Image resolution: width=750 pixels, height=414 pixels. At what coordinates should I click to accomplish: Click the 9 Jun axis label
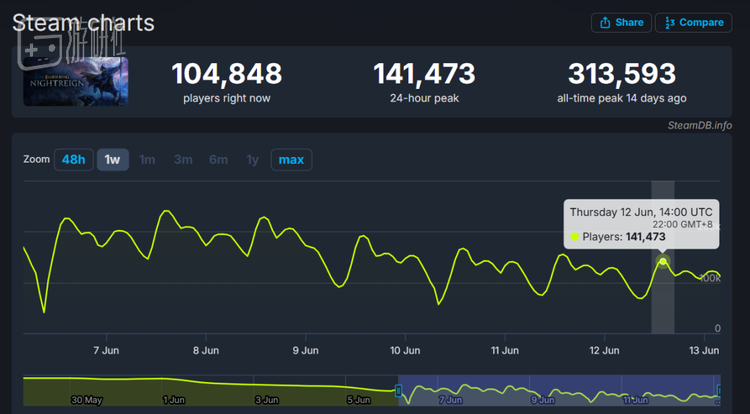pyautogui.click(x=305, y=350)
